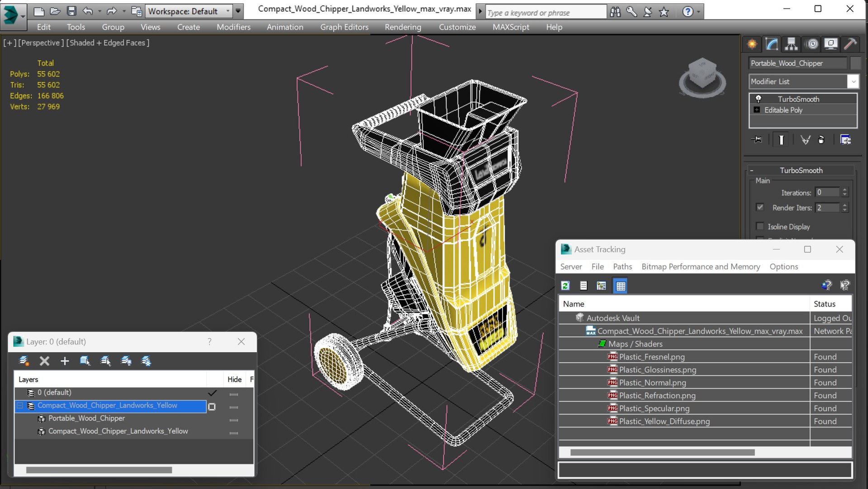
Task: Switch Asset Tracking to table view
Action: [x=620, y=286]
